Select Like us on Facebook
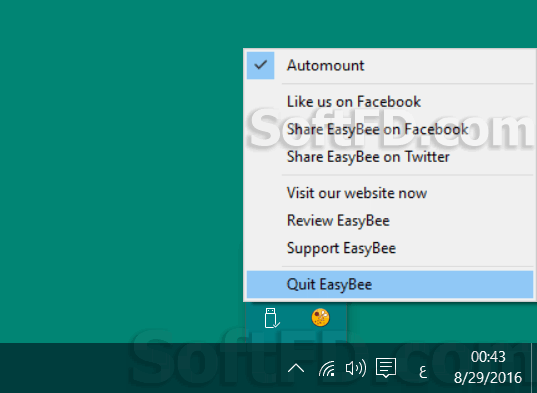Image resolution: width=537 pixels, height=393 pixels. [390, 102]
